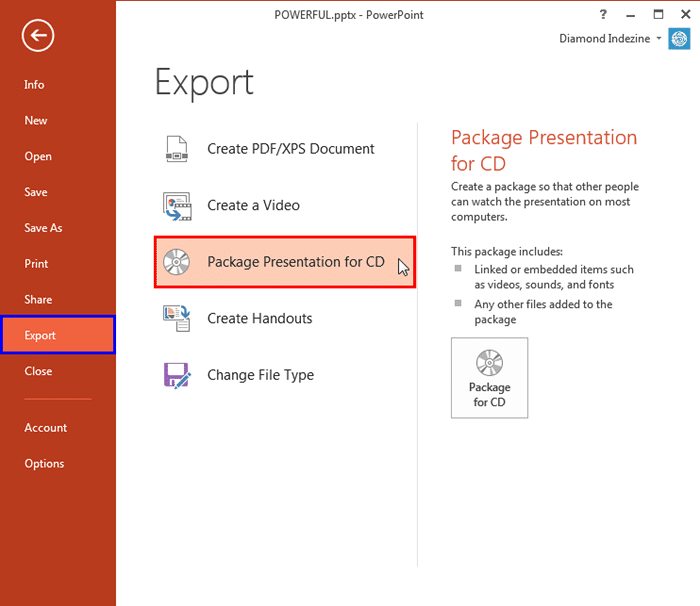The width and height of the screenshot is (700, 606).
Task: Click the CD disc icon beside Package Presentation
Action: pos(176,262)
